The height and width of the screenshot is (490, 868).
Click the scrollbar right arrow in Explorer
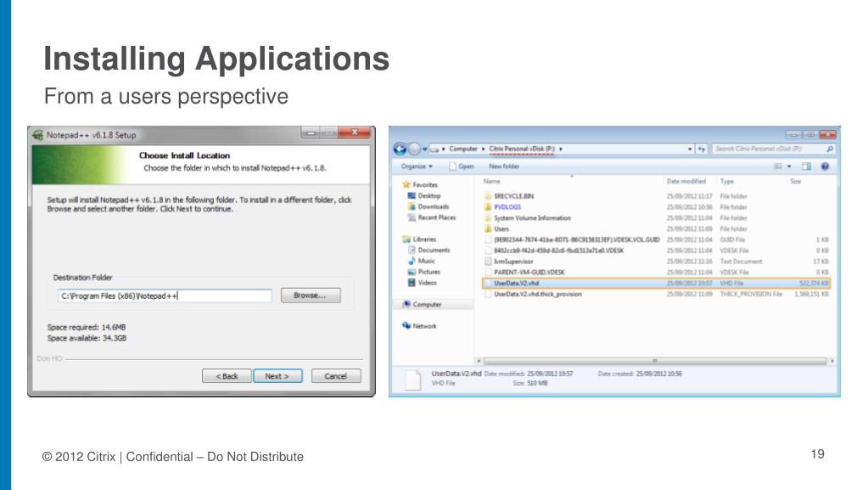(x=832, y=361)
